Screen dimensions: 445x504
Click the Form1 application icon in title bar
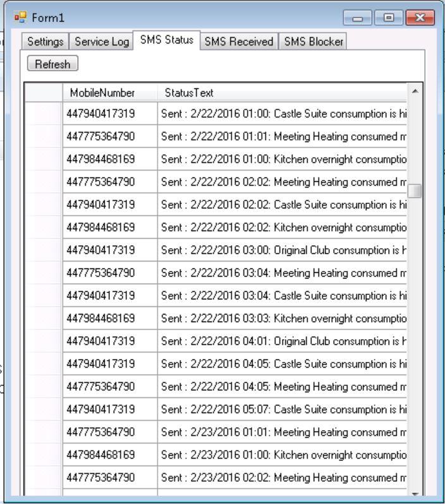pos(20,18)
